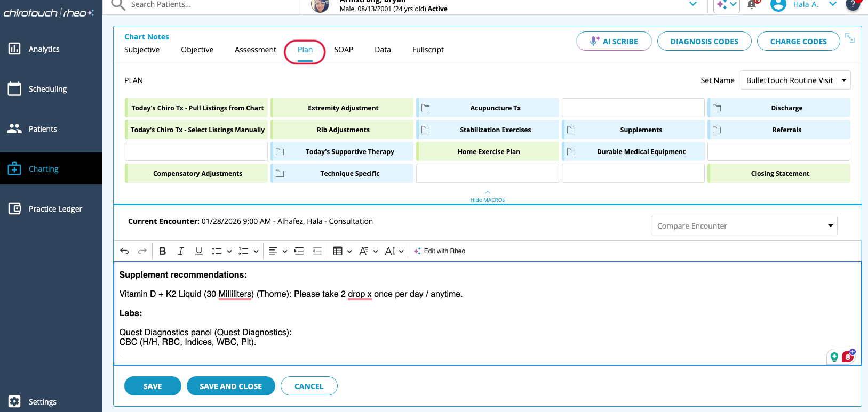Toggle italic formatting in the note editor
The width and height of the screenshot is (868, 412).
point(180,251)
